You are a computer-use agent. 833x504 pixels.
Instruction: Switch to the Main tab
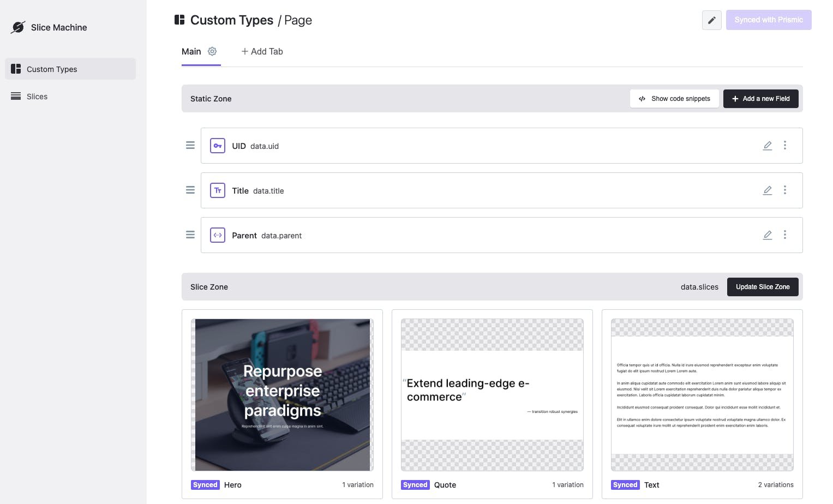coord(191,51)
